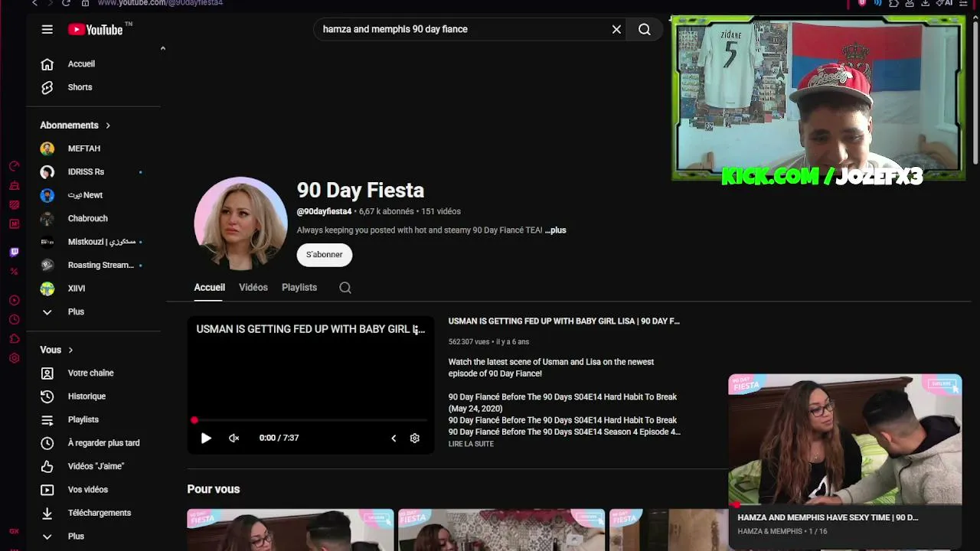Open the Hamza and Memphis miniplayer video

click(x=845, y=440)
